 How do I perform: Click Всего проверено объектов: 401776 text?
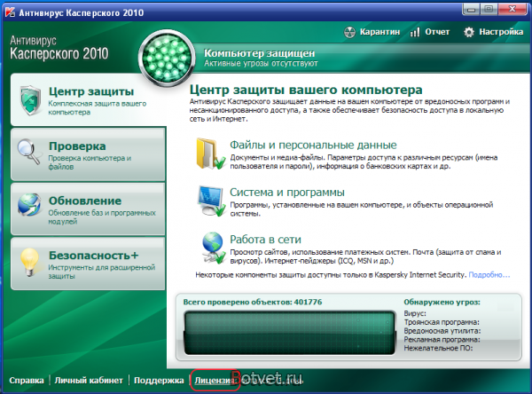tap(253, 302)
